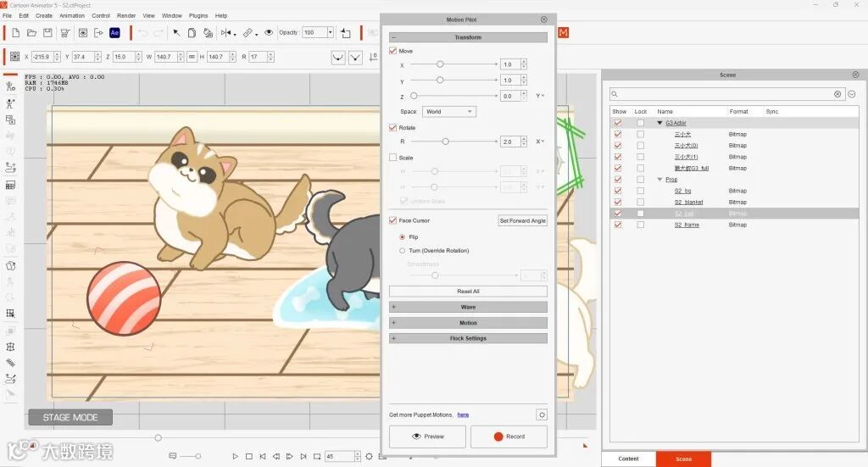Expand the Wave section

[x=468, y=307]
